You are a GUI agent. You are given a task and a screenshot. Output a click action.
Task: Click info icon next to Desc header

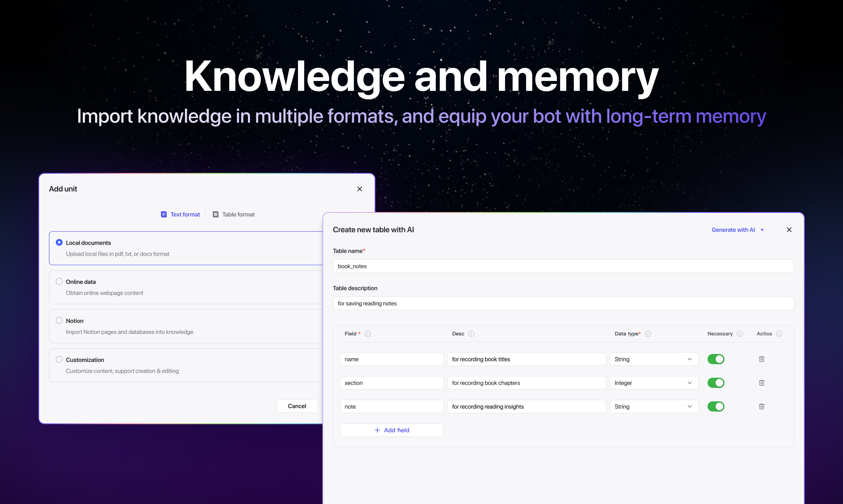point(471,334)
